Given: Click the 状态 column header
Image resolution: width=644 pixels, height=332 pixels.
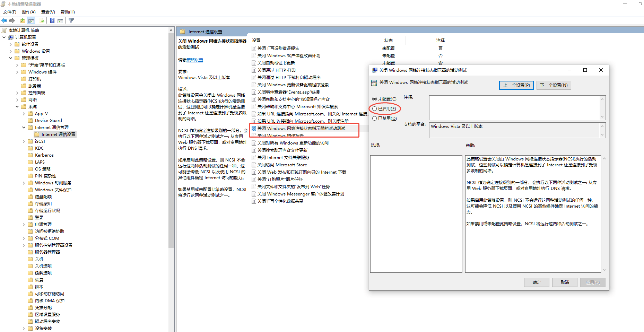Looking at the screenshot, I should (389, 41).
